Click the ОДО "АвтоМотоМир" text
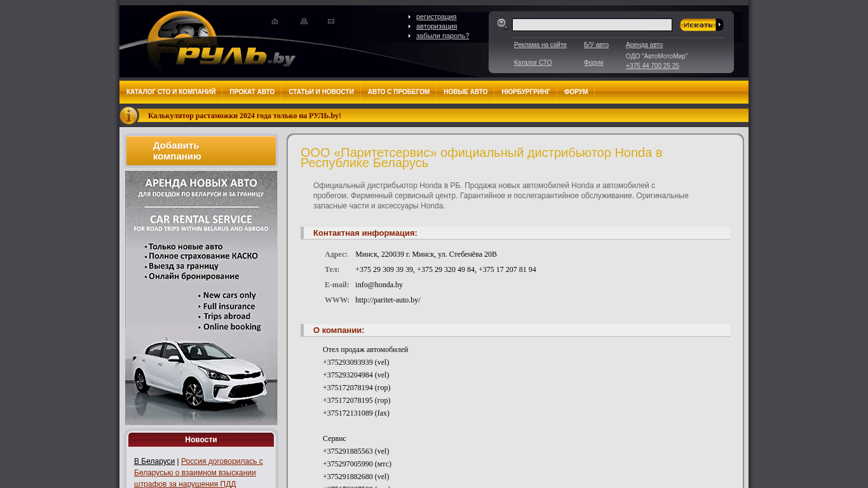This screenshot has width=868, height=488. point(656,57)
